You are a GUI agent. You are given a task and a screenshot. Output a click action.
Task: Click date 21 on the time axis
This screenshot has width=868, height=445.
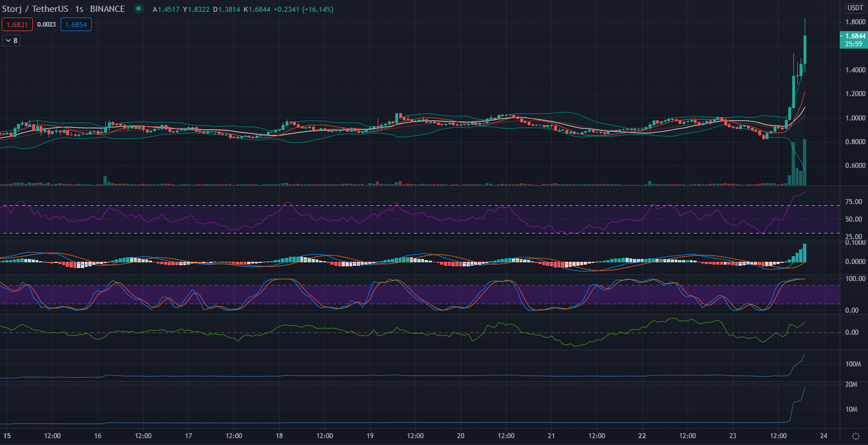click(x=551, y=436)
